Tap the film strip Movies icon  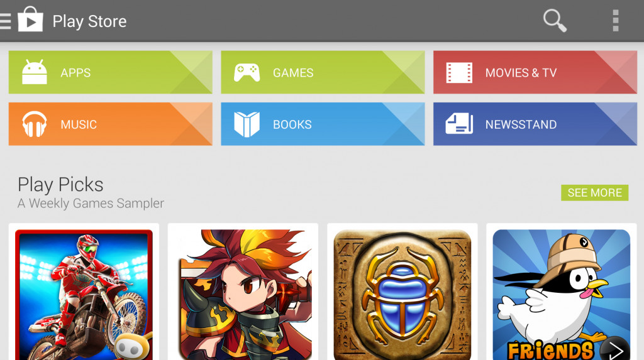click(459, 73)
